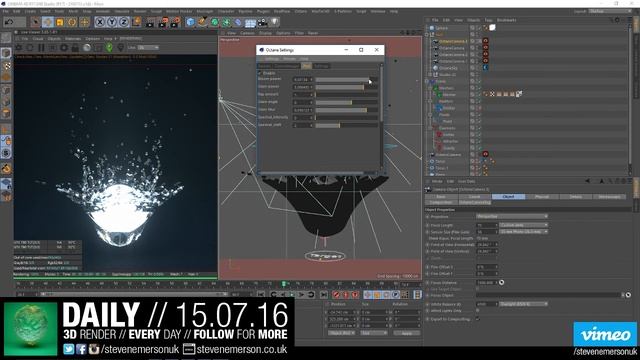Select the Spline Pen tool icon
Viewport: 640px width, 360px height.
(202, 22)
